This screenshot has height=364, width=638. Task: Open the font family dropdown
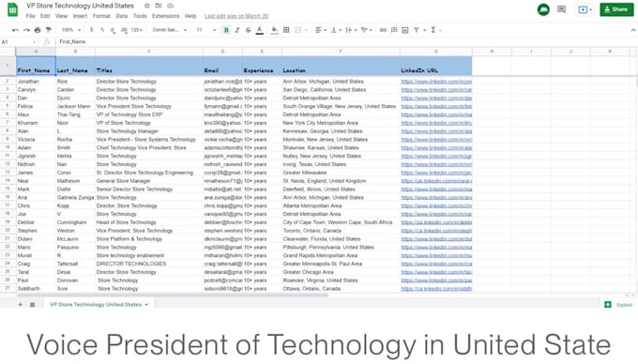point(169,30)
